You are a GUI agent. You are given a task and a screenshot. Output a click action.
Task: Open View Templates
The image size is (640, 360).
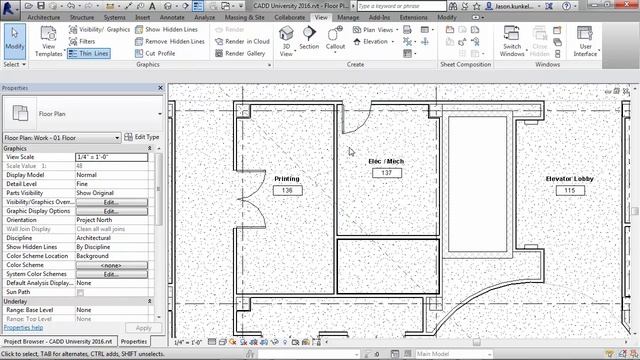[x=48, y=41]
